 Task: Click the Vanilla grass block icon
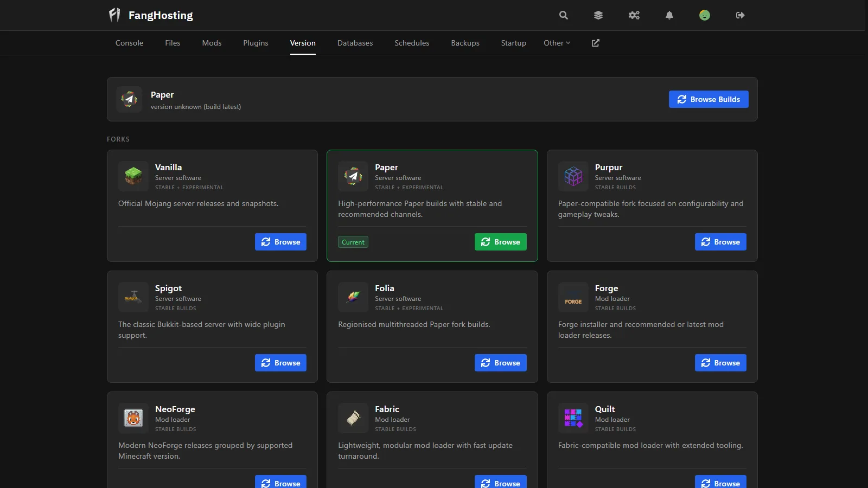[133, 176]
